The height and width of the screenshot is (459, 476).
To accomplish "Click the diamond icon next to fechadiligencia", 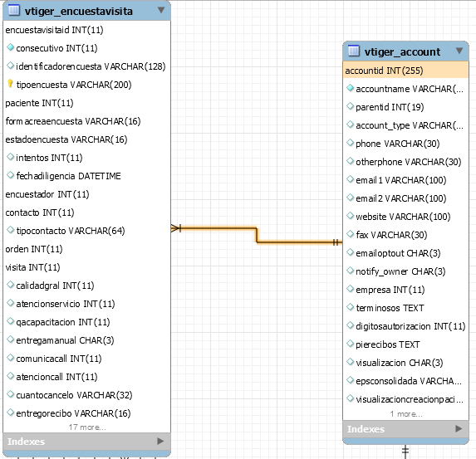I will [10, 175].
